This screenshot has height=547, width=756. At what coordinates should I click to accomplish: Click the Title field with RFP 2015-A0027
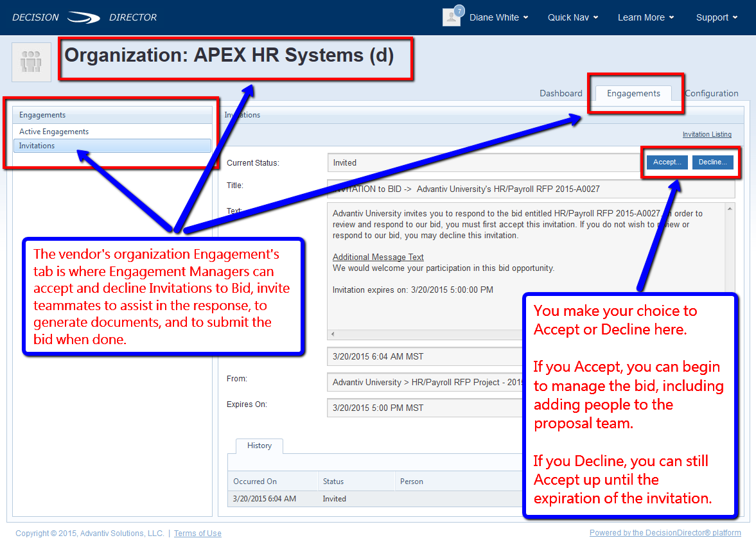(x=531, y=189)
